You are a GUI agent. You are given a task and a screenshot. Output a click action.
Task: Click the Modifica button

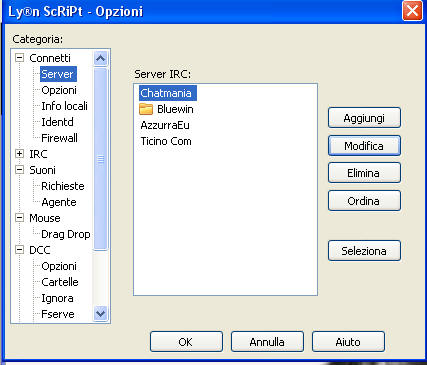coord(364,146)
